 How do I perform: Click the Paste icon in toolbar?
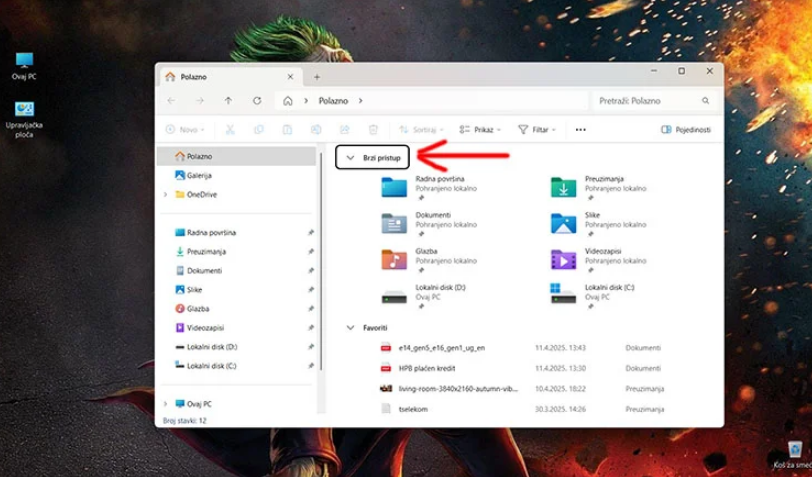287,129
